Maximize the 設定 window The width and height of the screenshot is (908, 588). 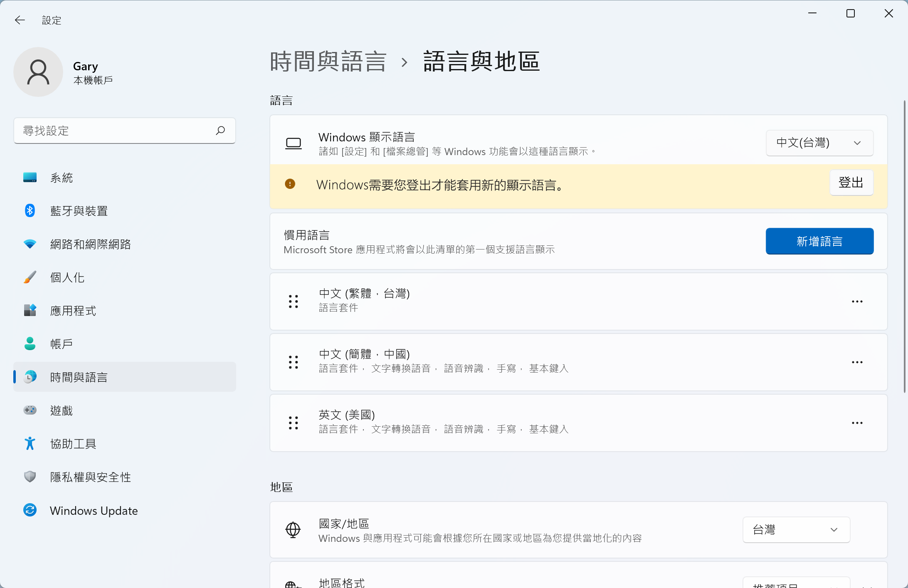click(x=851, y=14)
